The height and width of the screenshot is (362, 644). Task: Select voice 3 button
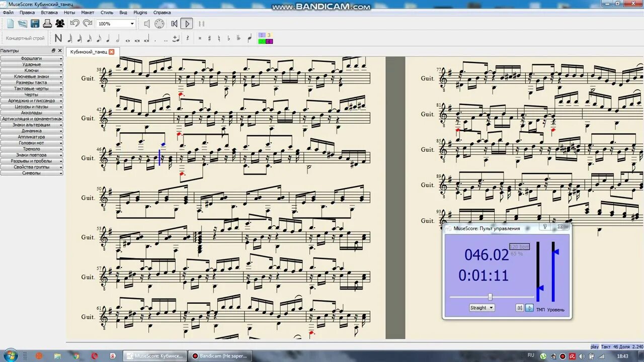(269, 35)
